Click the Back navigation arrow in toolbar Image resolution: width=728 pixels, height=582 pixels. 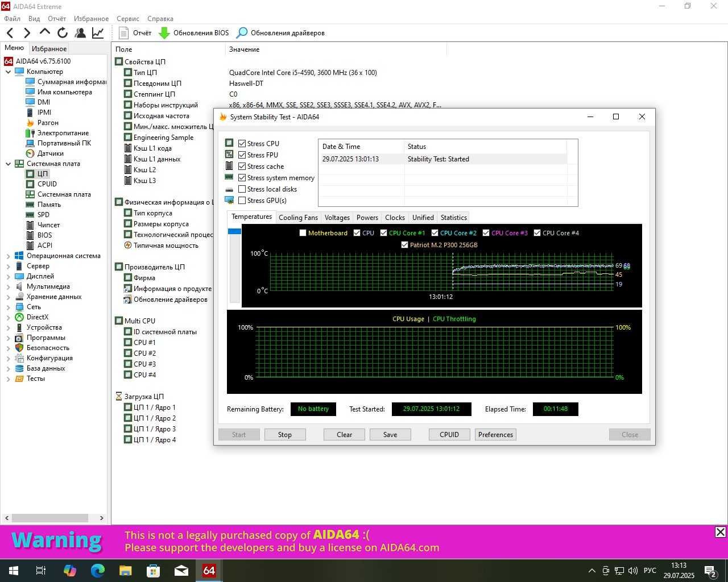tap(10, 33)
